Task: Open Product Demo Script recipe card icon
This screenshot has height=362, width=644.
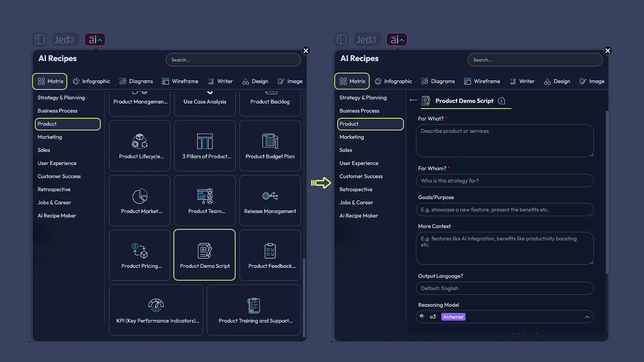Action: [x=205, y=251]
